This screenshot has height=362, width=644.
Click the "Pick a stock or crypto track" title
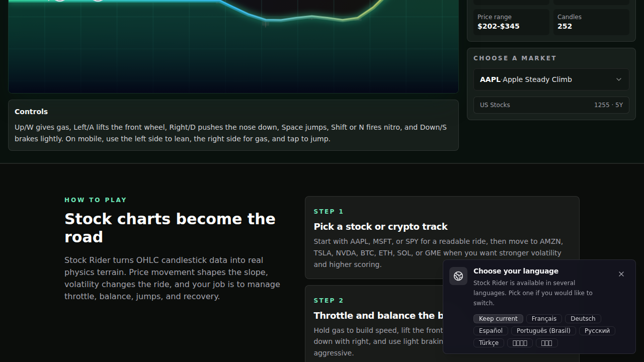click(380, 227)
